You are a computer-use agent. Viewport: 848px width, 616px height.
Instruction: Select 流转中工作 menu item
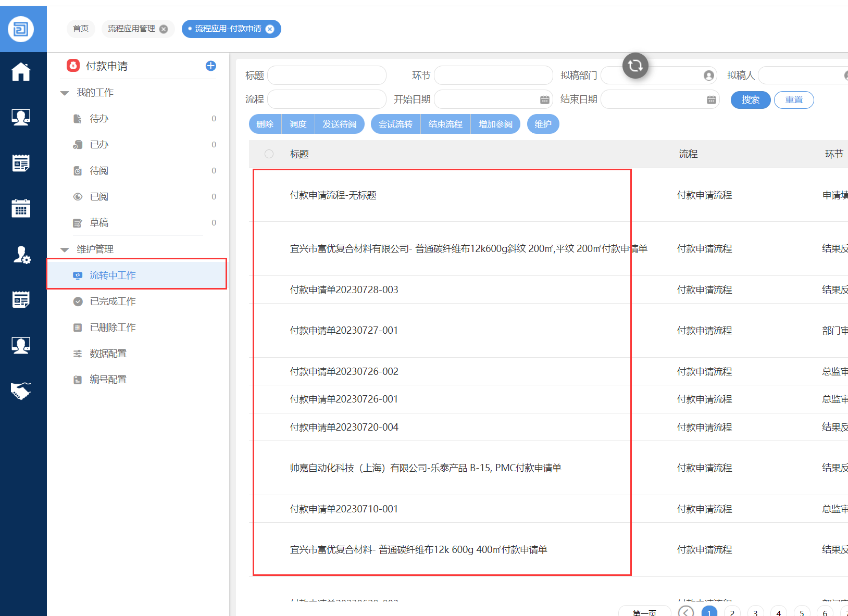tap(137, 274)
